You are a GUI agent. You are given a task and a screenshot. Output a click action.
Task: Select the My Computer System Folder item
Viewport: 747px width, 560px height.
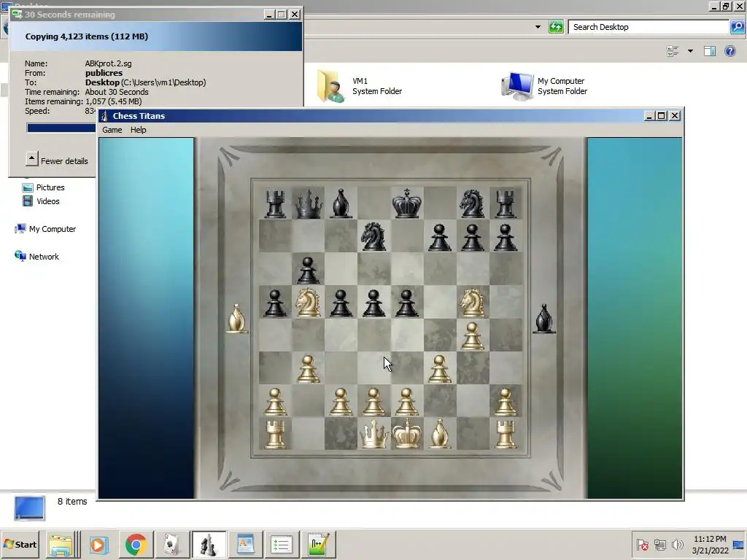coord(544,86)
